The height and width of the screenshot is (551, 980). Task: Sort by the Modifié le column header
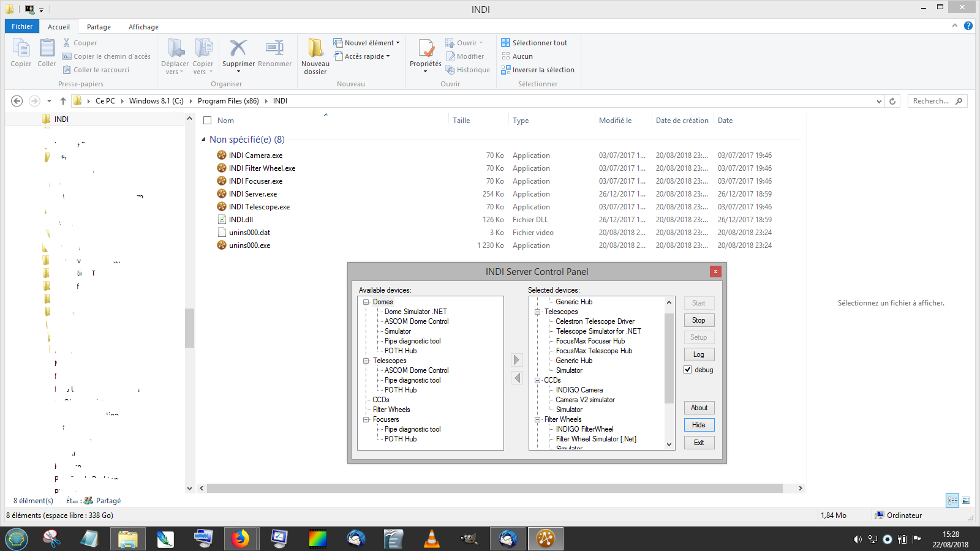[616, 121]
